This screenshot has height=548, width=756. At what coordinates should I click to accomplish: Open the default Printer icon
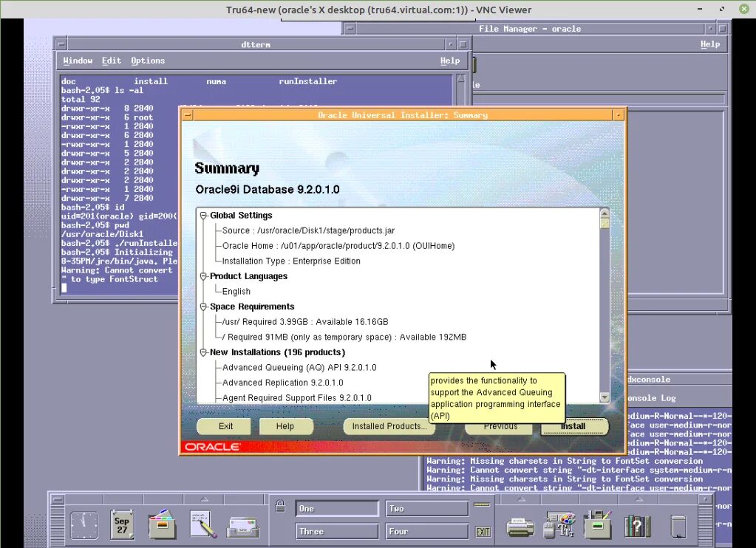click(x=520, y=527)
